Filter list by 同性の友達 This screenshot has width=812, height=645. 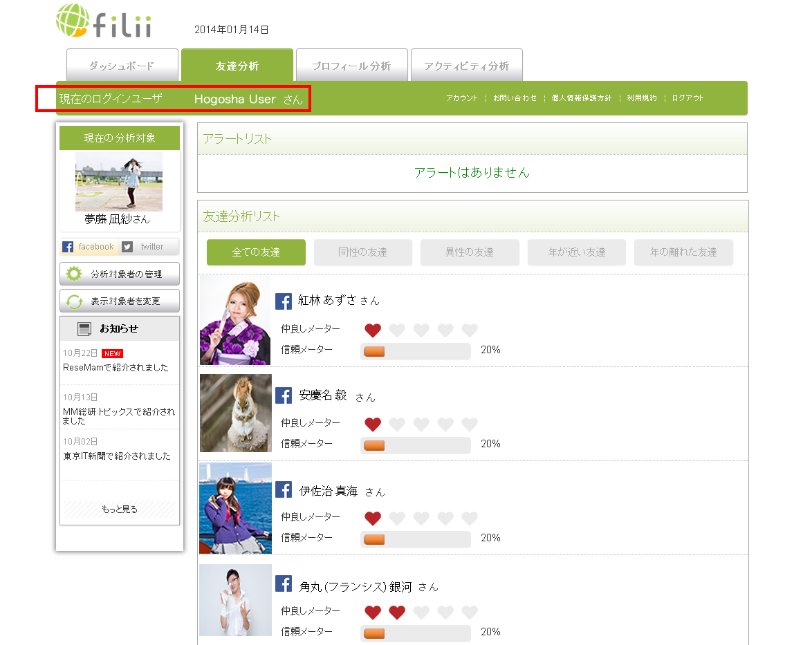click(x=362, y=252)
